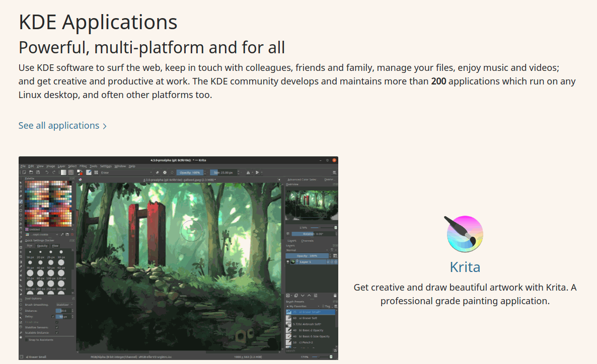Click the add layer icon in the Layers docker
Viewport: 597px width, 364px height.
pyautogui.click(x=288, y=296)
